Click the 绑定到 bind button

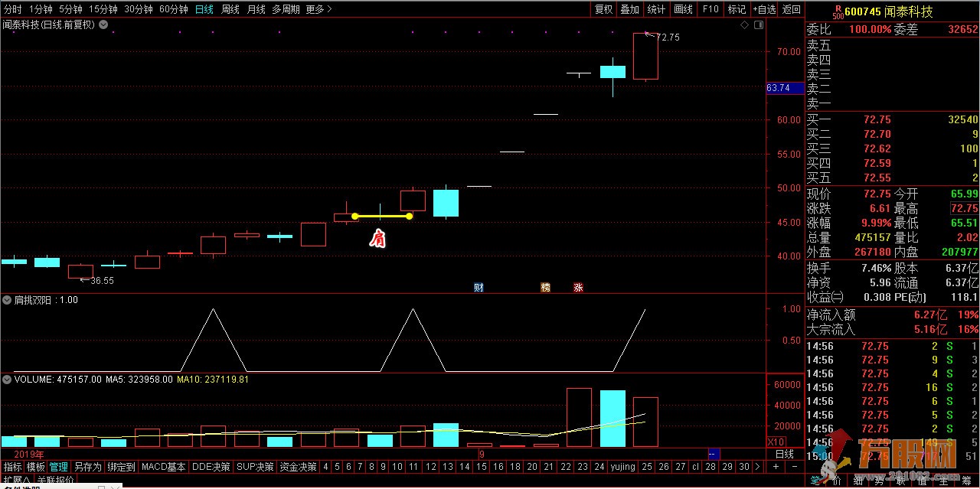(121, 466)
